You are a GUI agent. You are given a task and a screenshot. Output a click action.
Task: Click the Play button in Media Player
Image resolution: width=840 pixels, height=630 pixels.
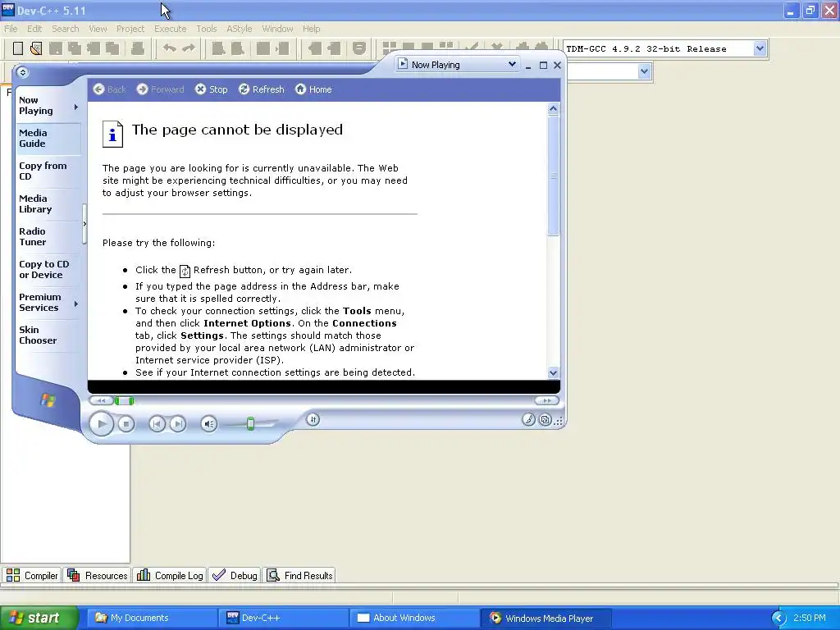[101, 424]
